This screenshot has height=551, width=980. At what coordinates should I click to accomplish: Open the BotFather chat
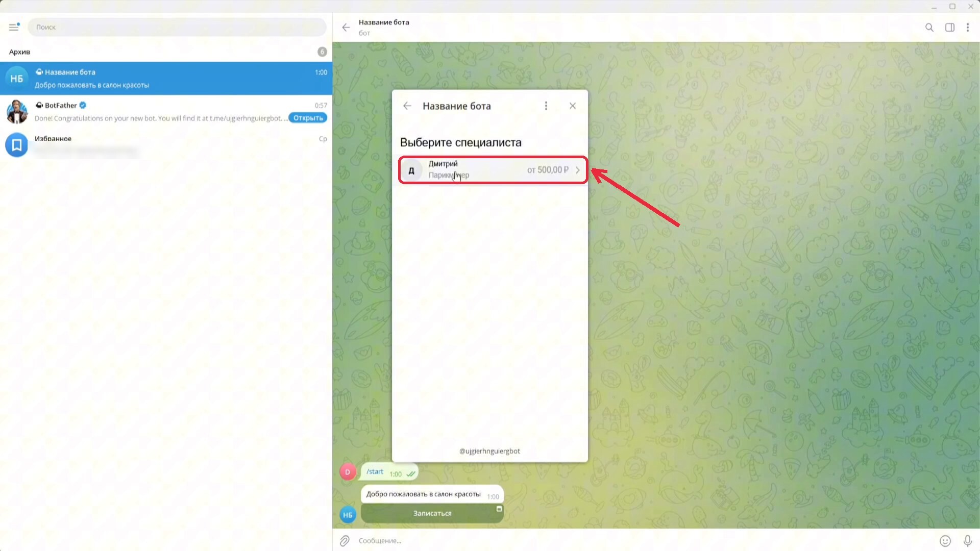[166, 112]
